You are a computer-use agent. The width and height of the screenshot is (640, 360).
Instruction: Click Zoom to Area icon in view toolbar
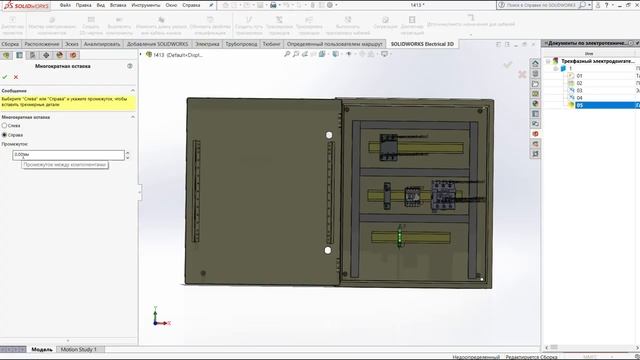[x=296, y=54]
